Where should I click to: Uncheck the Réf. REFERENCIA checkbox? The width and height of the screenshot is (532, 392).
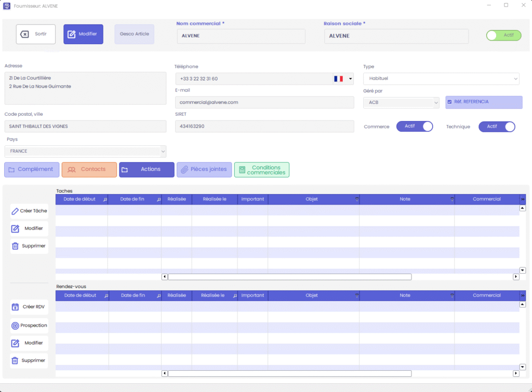pos(450,102)
